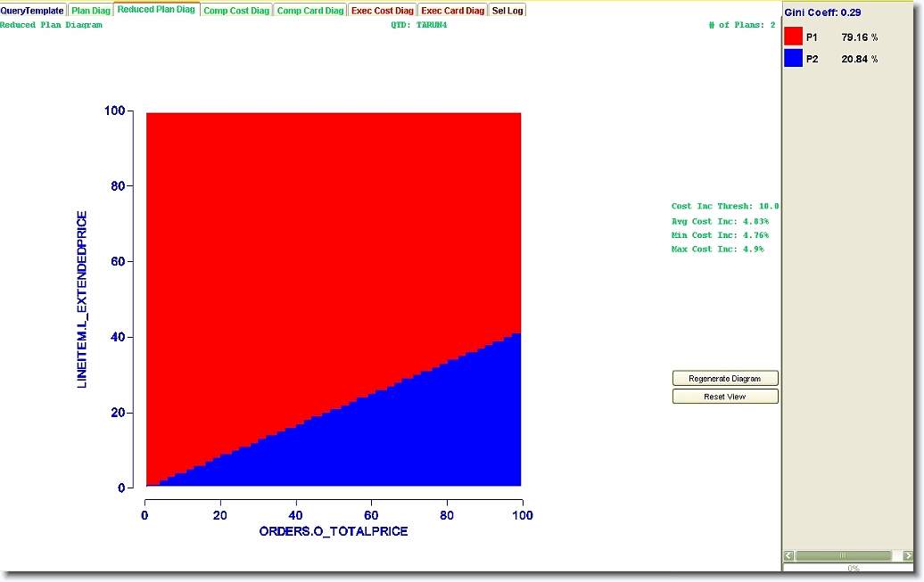Screen dimensions: 924x582
Task: Click the LINEITEM.L_EXTENDEDPRICE axis label
Action: tap(82, 299)
